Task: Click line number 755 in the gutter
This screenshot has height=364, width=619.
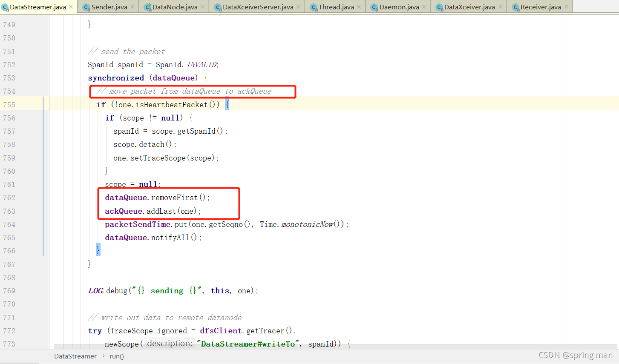Action: coord(9,105)
